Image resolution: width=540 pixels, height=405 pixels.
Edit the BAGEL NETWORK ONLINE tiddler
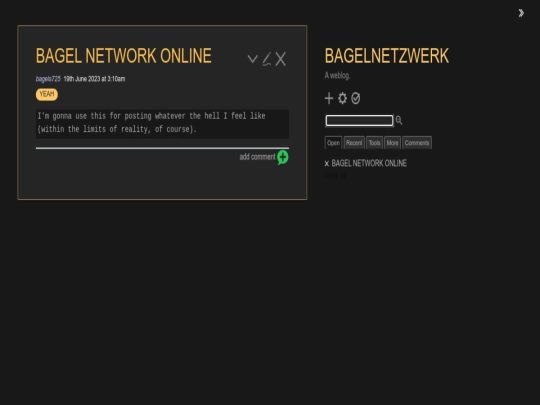point(267,59)
